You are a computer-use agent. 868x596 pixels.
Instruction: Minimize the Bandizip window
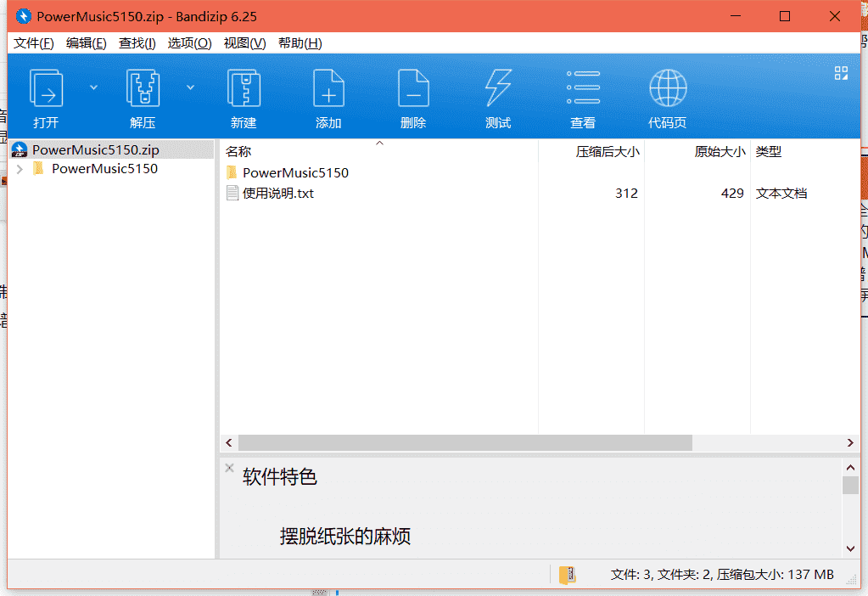735,16
